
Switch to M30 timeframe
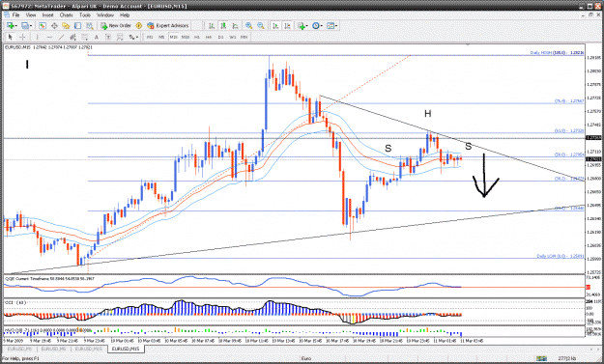pyautogui.click(x=186, y=37)
